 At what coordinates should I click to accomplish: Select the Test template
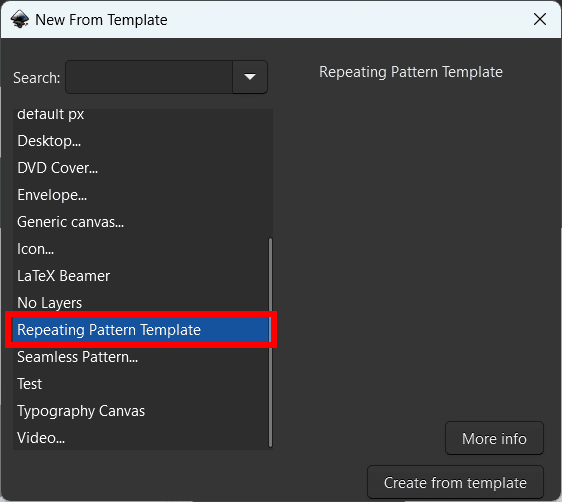pyautogui.click(x=141, y=384)
